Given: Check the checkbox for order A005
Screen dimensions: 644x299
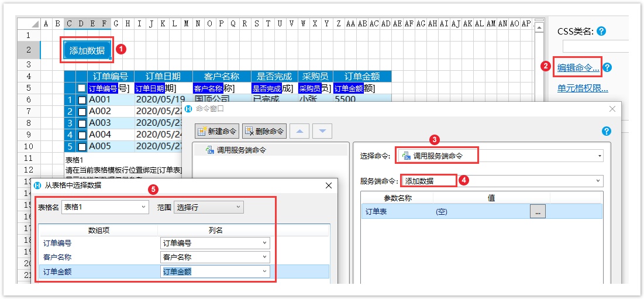Looking at the screenshot, I should point(82,147).
